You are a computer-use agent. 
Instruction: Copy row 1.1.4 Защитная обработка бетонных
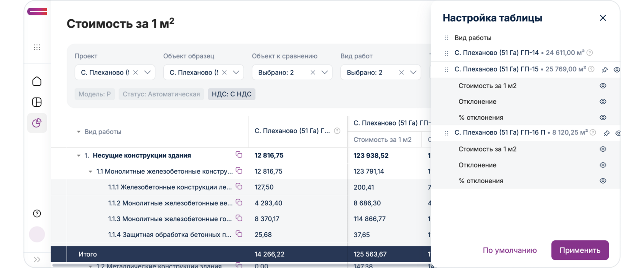click(x=239, y=234)
